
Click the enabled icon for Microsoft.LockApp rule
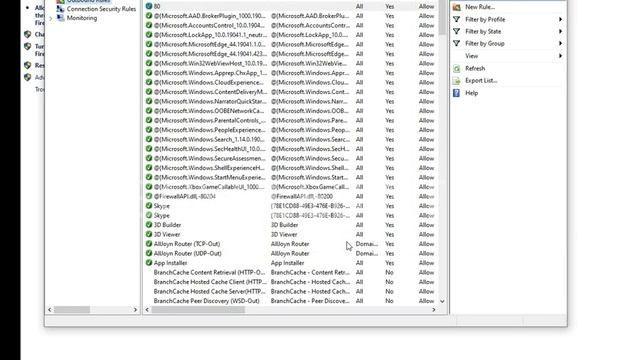(x=149, y=35)
